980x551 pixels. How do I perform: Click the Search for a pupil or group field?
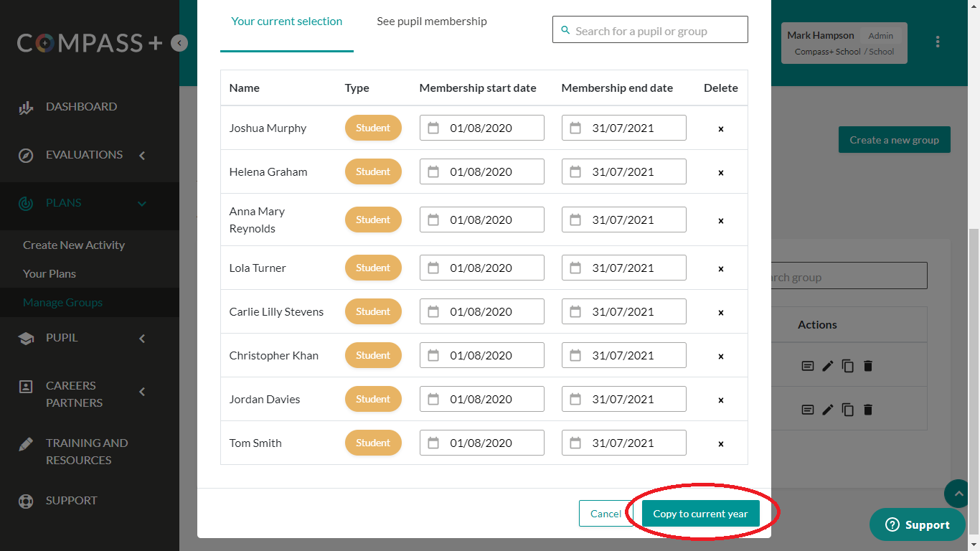pos(650,31)
